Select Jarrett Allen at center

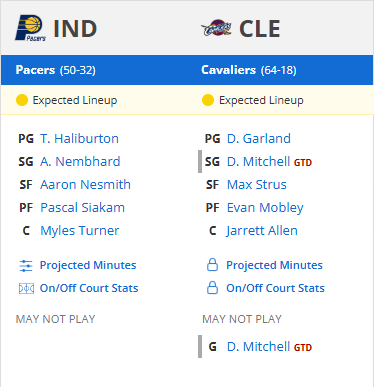pyautogui.click(x=262, y=231)
